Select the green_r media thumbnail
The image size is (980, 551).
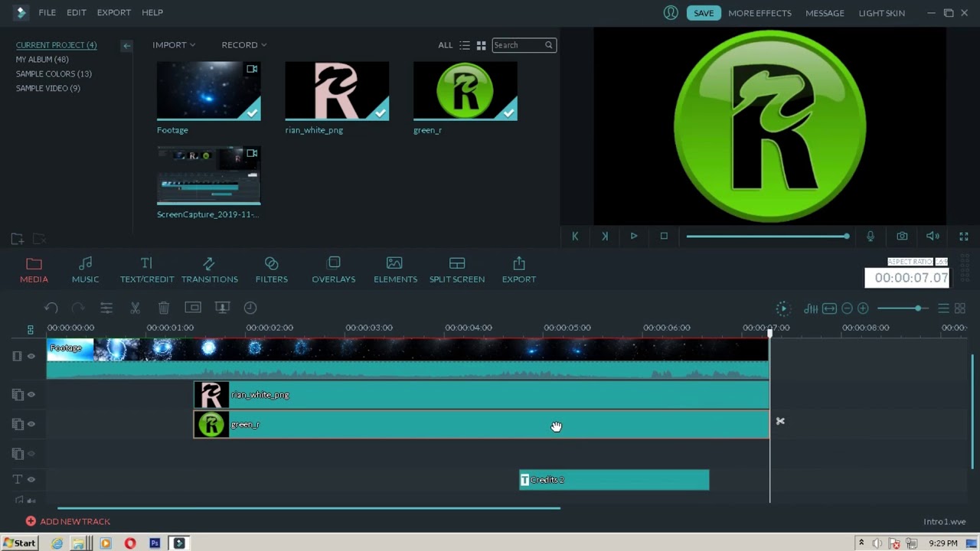(465, 91)
